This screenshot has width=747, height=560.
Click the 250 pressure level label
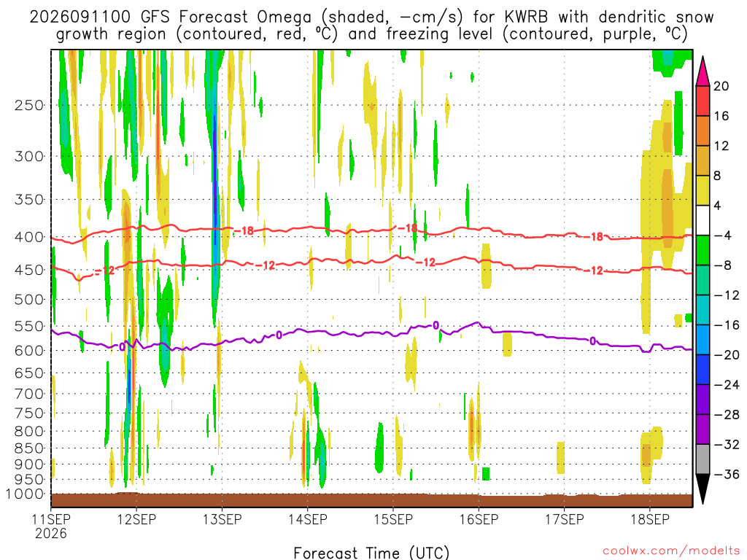(29, 105)
